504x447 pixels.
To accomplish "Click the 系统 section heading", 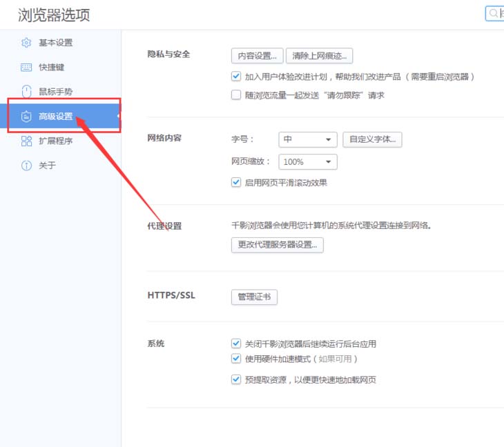I will click(155, 344).
